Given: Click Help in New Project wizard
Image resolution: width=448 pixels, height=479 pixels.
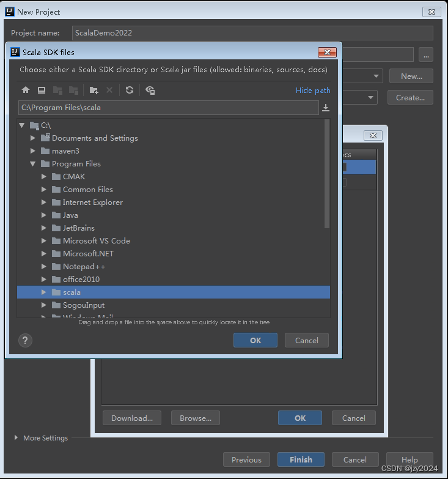Looking at the screenshot, I should point(409,459).
